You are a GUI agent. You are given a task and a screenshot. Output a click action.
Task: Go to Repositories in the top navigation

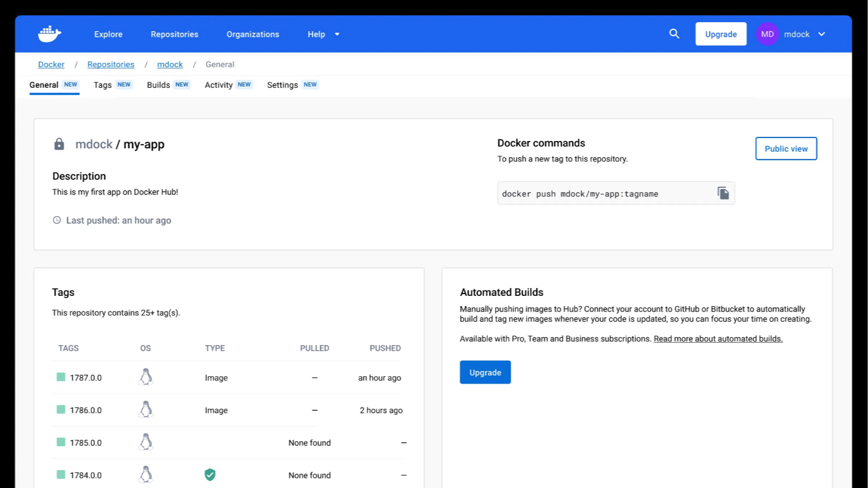click(174, 34)
